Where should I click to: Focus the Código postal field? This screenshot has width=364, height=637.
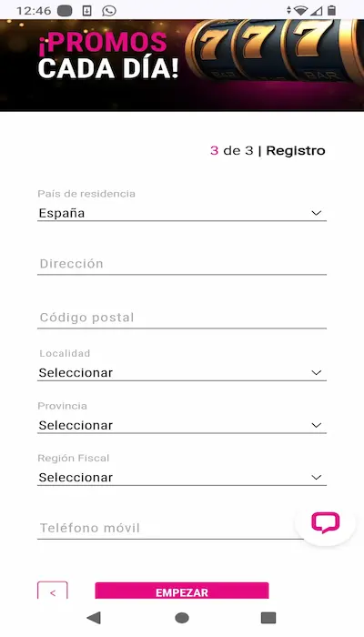182,318
